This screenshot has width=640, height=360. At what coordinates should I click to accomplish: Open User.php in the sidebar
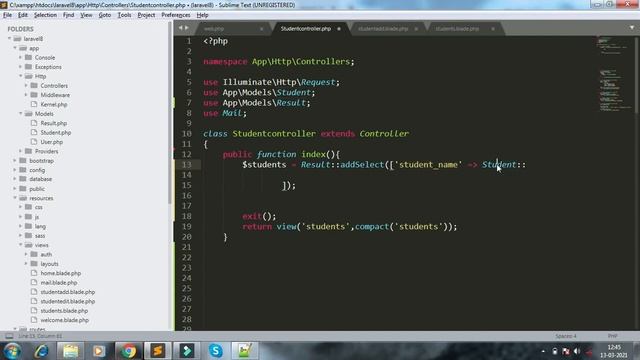click(51, 142)
